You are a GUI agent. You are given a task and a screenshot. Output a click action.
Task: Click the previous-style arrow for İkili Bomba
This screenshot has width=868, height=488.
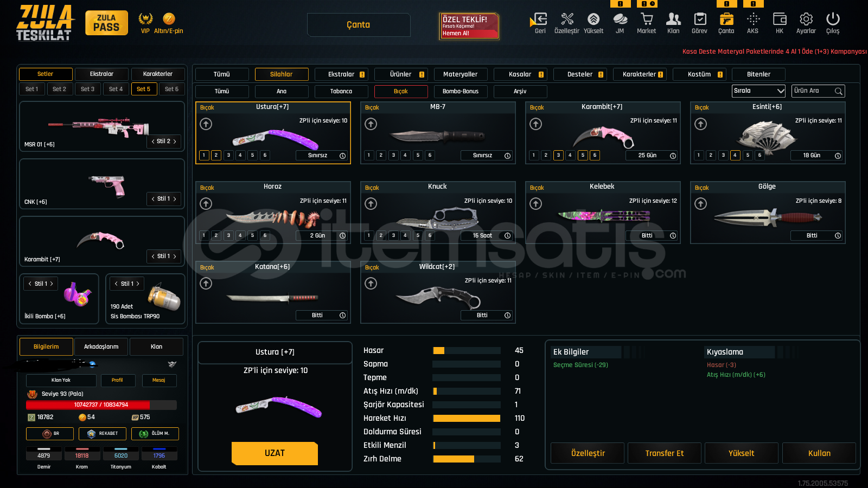click(30, 284)
